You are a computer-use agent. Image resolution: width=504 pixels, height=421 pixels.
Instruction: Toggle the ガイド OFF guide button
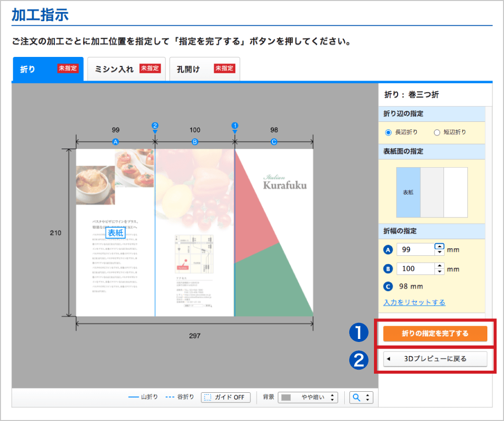pyautogui.click(x=225, y=397)
